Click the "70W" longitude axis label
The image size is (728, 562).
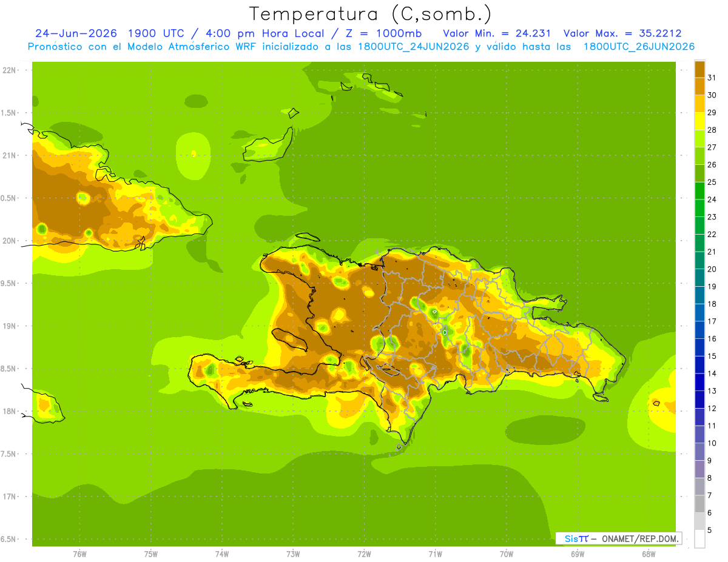pyautogui.click(x=507, y=554)
